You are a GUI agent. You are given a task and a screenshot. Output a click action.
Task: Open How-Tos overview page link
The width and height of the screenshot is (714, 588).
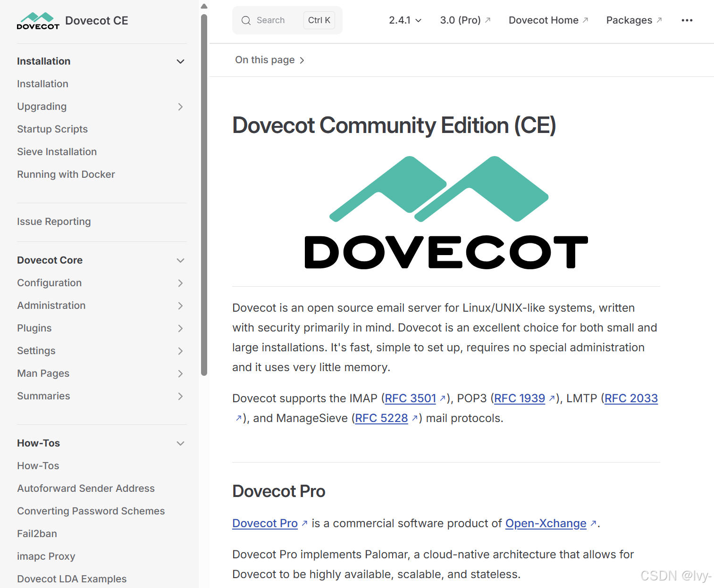(x=38, y=466)
